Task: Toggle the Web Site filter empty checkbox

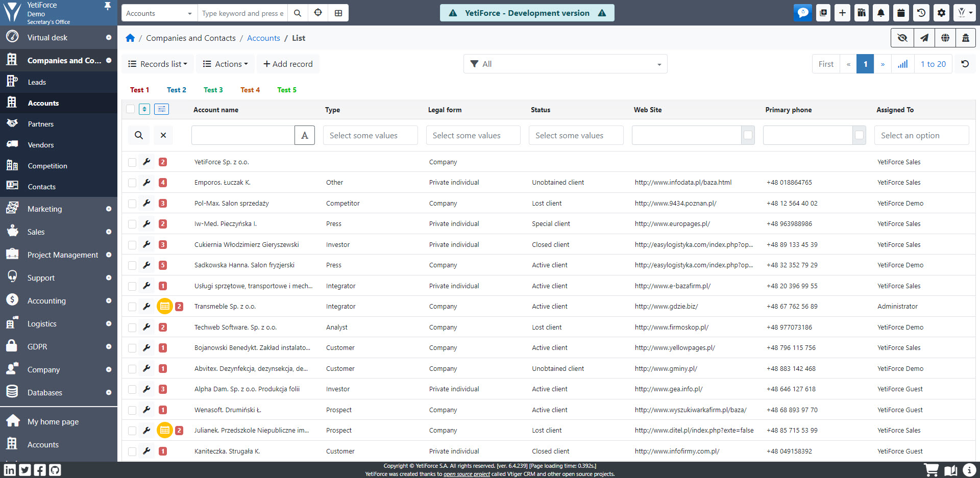Action: click(x=748, y=135)
